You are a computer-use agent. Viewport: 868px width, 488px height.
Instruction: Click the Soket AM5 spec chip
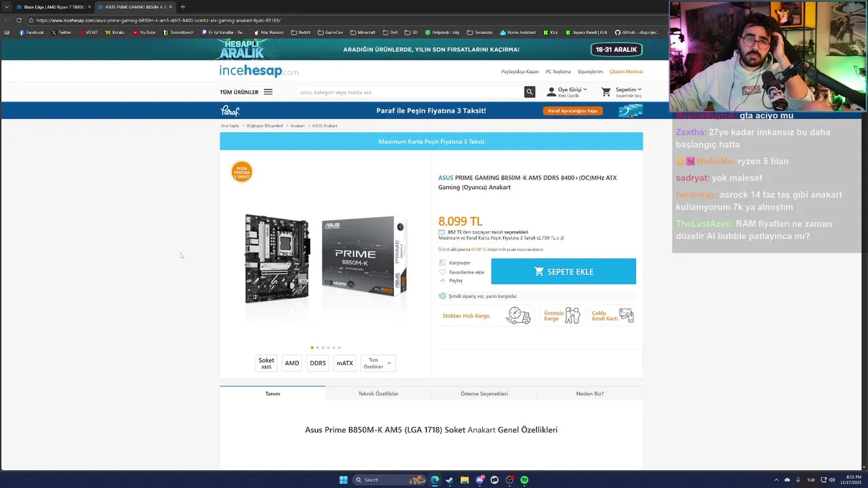(267, 363)
